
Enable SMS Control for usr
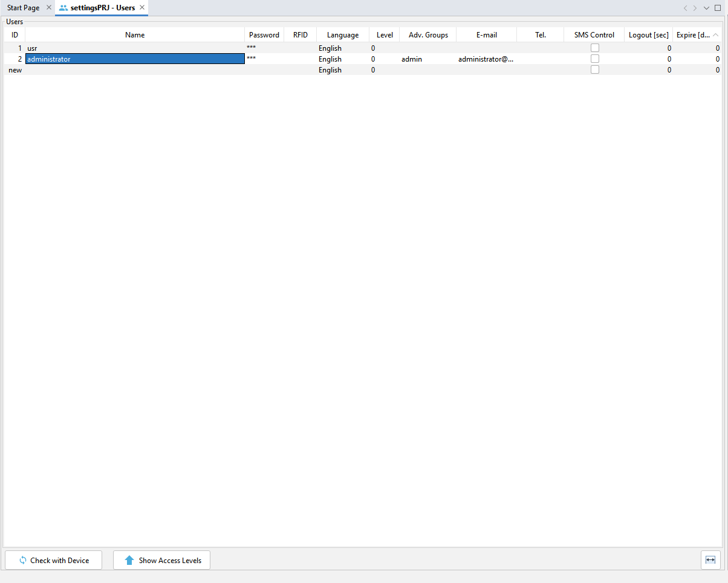pyautogui.click(x=595, y=48)
